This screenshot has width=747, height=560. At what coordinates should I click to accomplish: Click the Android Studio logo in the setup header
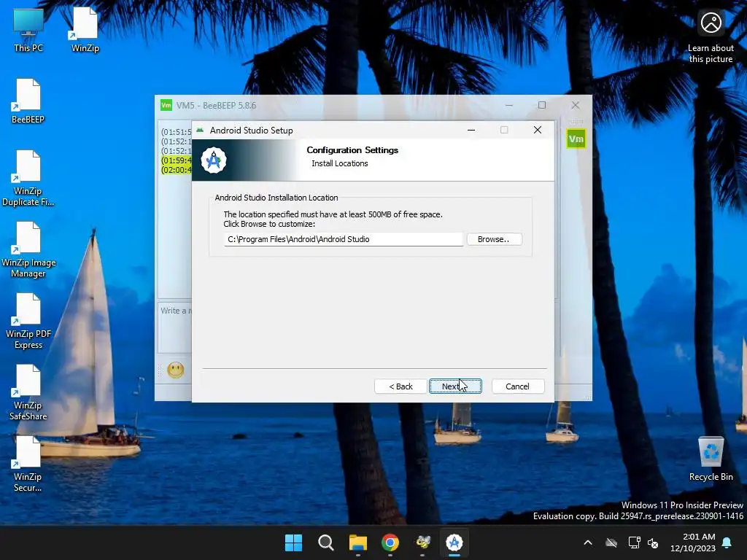tap(214, 160)
